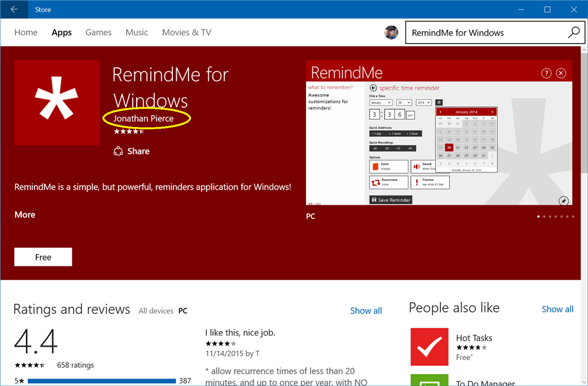
Task: Click the RemindMe red asterisk app icon
Action: pos(57,102)
